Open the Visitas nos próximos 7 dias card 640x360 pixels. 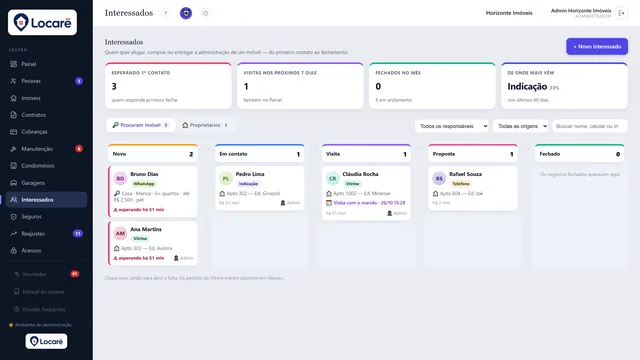point(300,86)
